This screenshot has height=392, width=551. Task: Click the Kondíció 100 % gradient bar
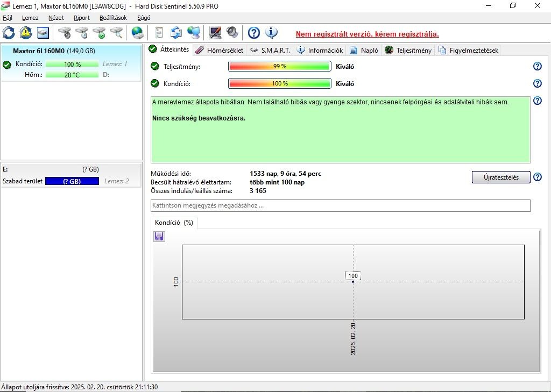(x=280, y=83)
